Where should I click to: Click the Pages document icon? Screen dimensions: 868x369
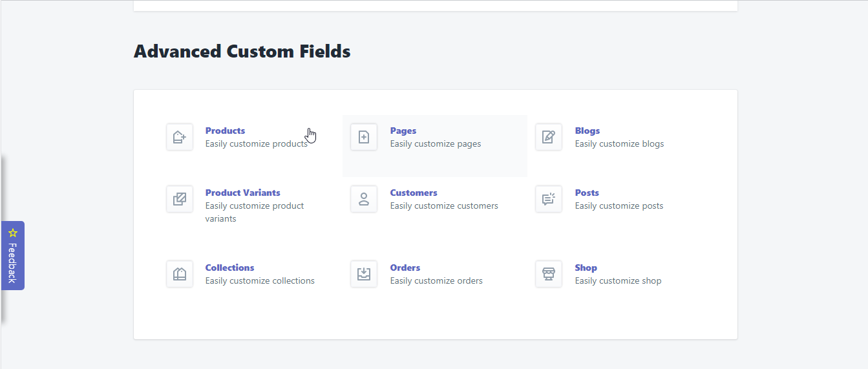point(364,137)
